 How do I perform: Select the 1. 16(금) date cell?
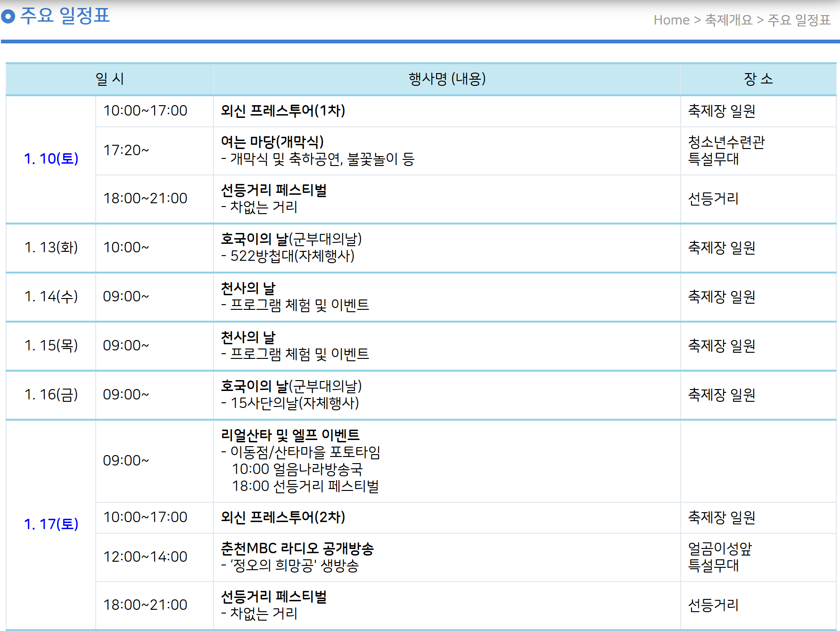[51, 395]
